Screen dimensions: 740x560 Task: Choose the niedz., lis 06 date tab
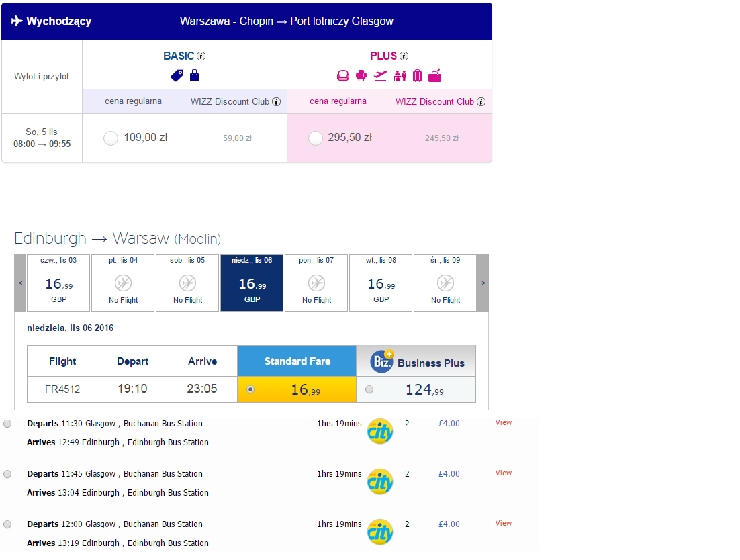point(252,283)
